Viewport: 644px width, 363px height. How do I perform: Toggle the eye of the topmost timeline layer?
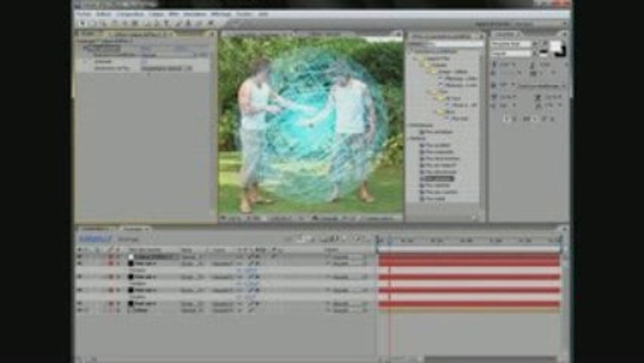click(79, 257)
